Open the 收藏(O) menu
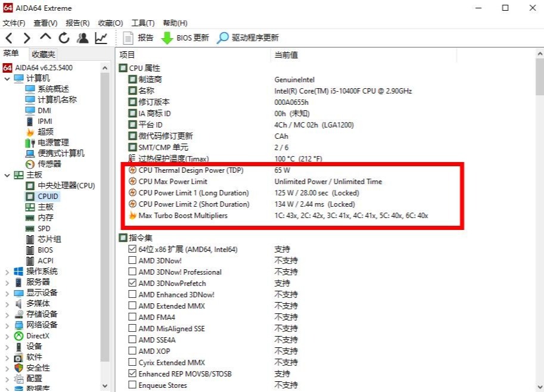Viewport: 544px width, 392px height. point(110,23)
